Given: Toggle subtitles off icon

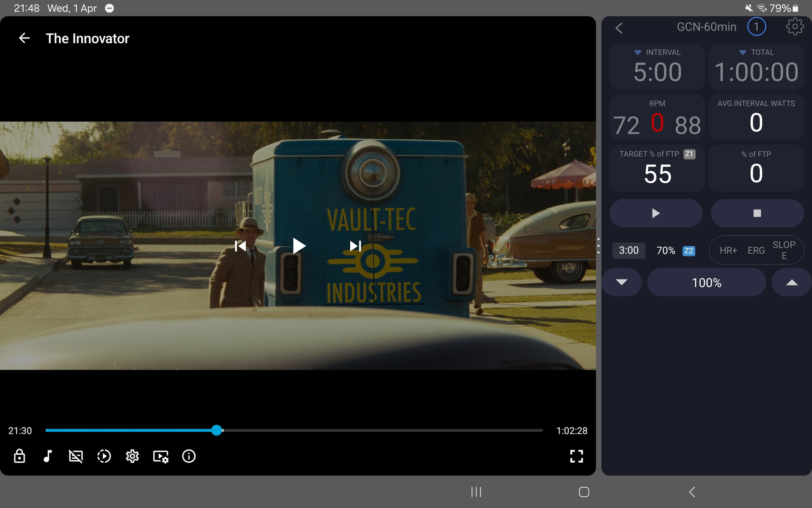Looking at the screenshot, I should coord(76,456).
